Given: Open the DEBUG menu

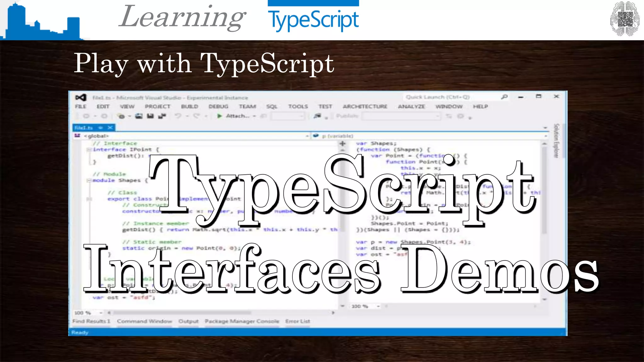Looking at the screenshot, I should (218, 107).
